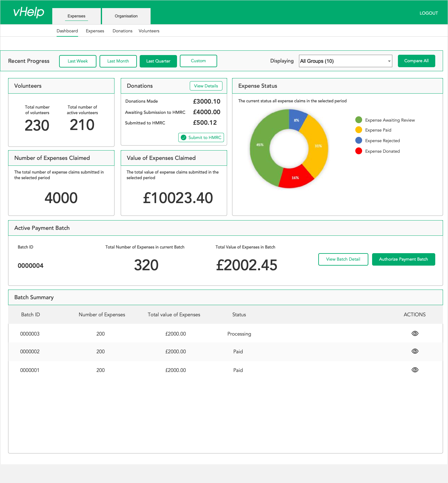Image resolution: width=448 pixels, height=483 pixels.
Task: Click the £10023.40 expenses value
Action: (178, 198)
